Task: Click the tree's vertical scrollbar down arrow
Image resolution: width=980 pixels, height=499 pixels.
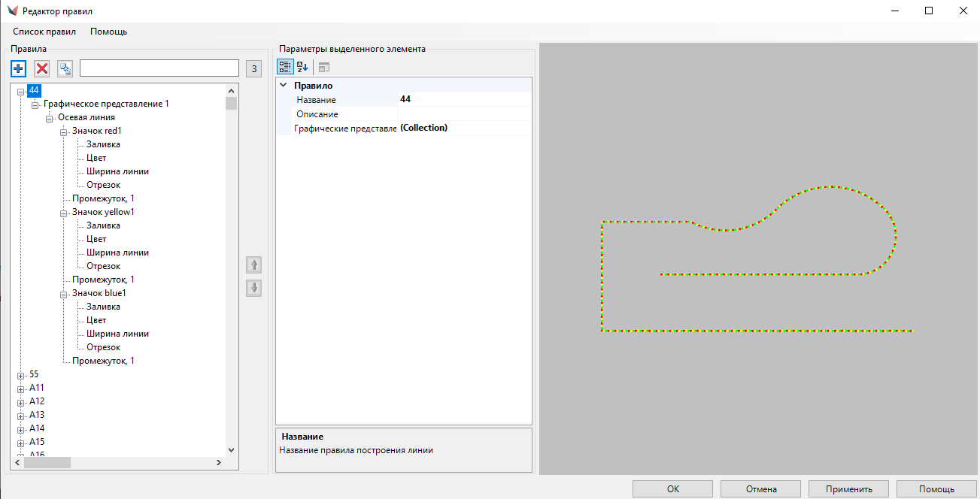Action: click(x=231, y=449)
